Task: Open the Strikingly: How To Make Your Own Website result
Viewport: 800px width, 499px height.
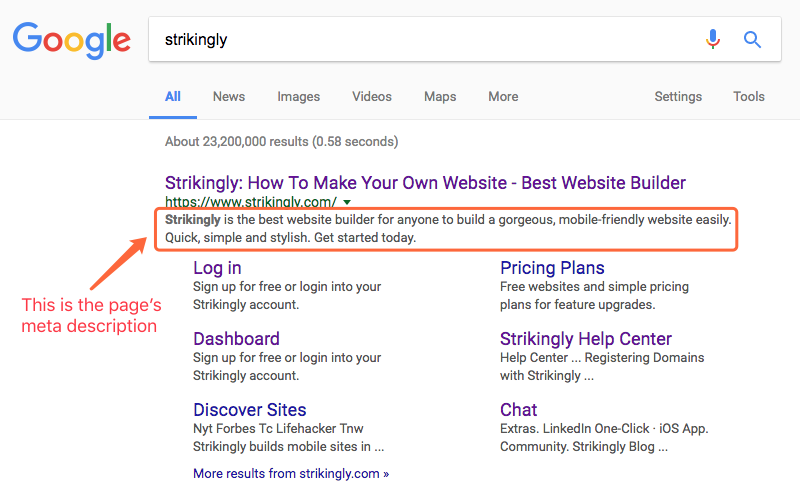Action: pos(425,183)
